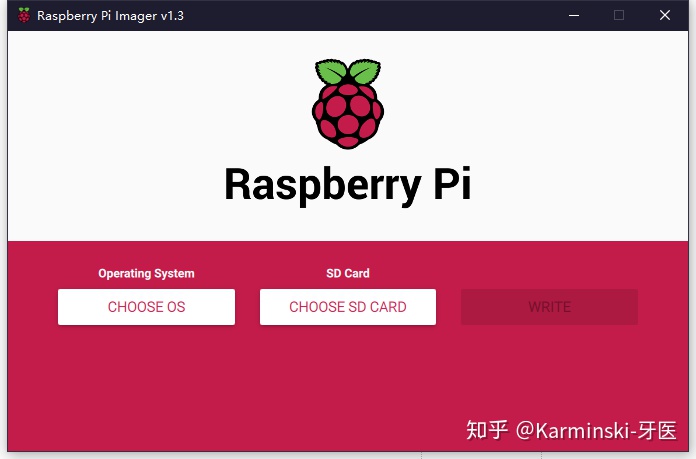696x459 pixels.
Task: Click the greyed-out WRITE button
Action: point(550,307)
